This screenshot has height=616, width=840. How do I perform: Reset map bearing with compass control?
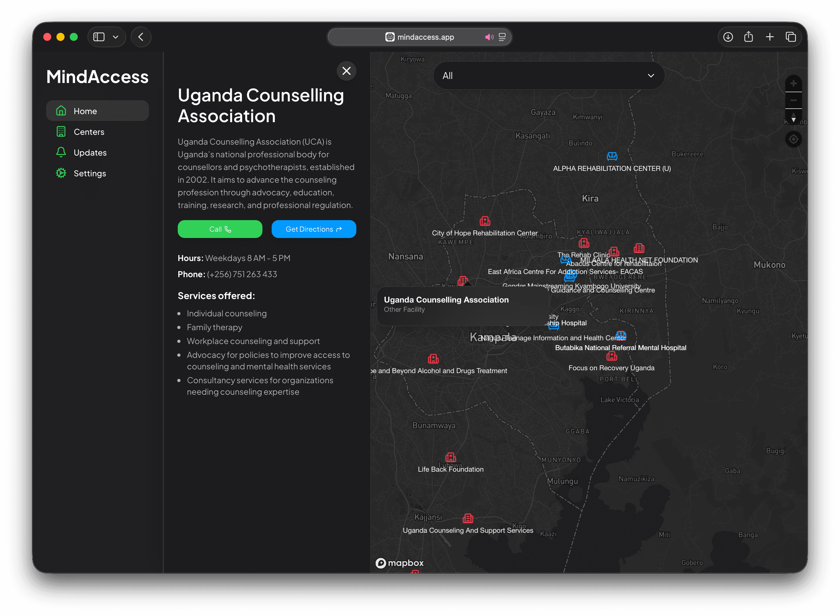coord(793,118)
